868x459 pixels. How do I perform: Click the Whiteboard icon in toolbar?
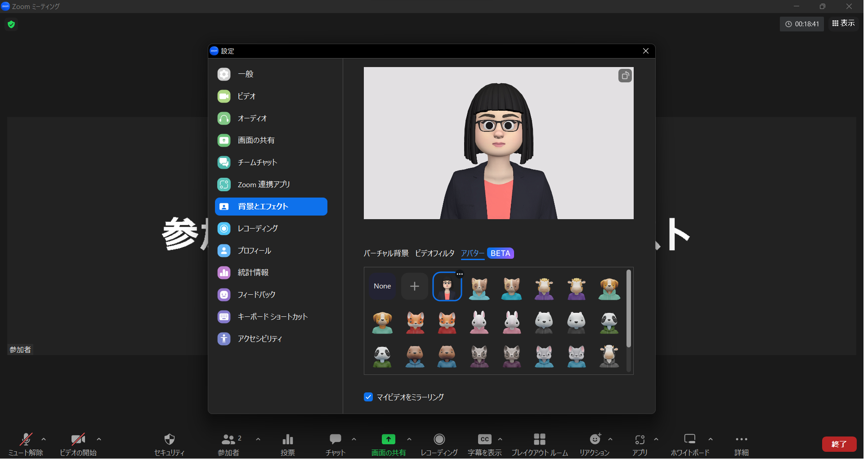[689, 439]
